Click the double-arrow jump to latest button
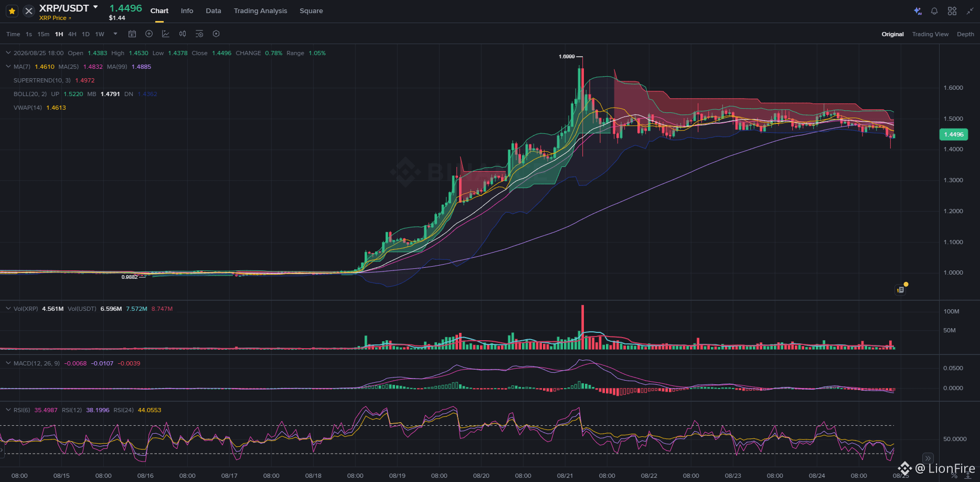This screenshot has width=980, height=482. (x=928, y=458)
